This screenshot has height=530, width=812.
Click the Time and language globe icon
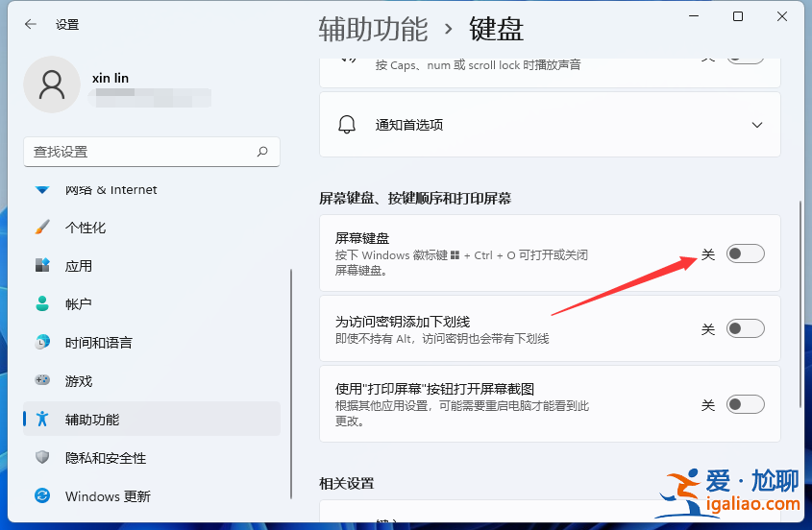(42, 342)
